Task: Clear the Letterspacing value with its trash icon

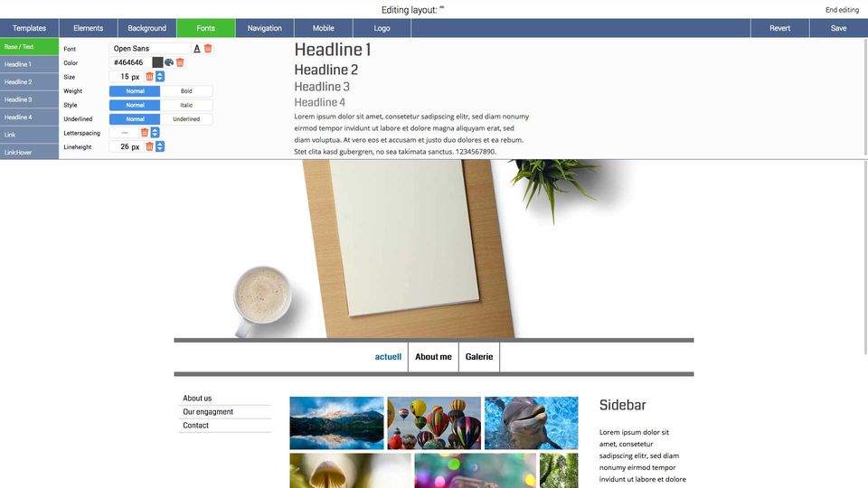Action: tap(145, 133)
